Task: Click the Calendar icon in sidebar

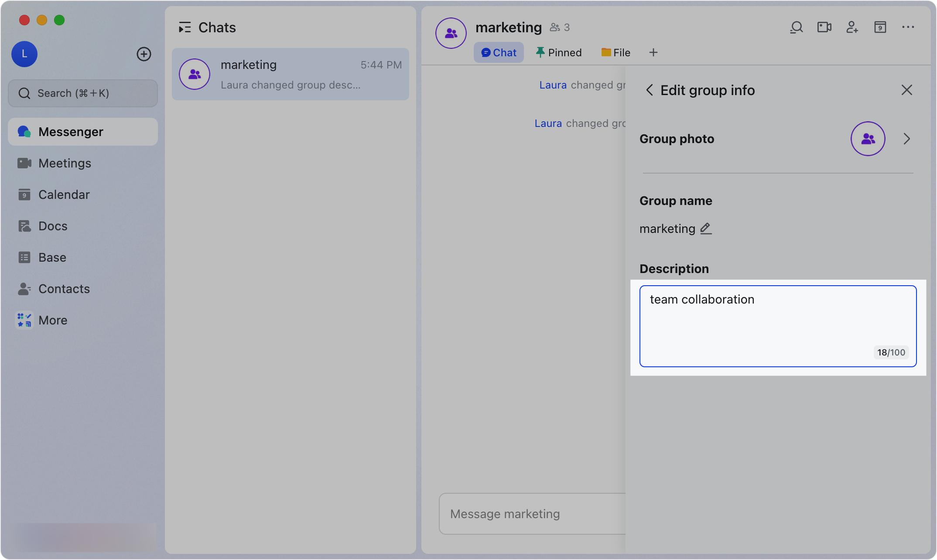Action: [x=24, y=195]
